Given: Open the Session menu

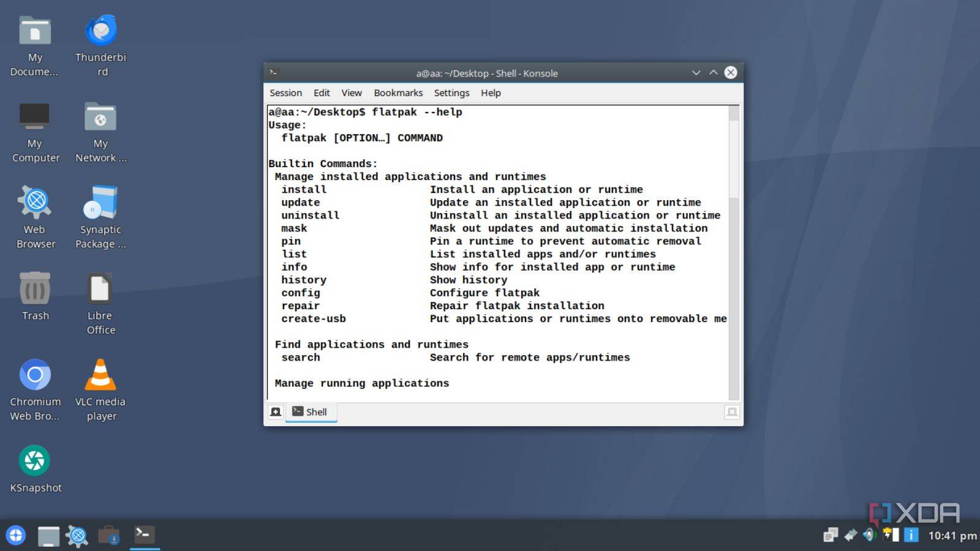Looking at the screenshot, I should coord(285,93).
